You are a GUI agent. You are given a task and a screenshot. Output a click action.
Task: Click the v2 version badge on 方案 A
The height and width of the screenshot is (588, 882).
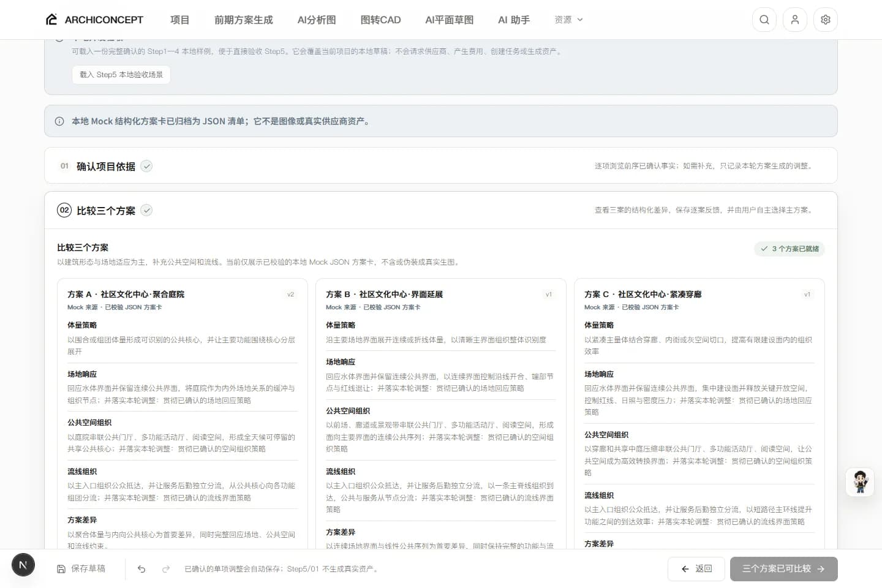[x=291, y=295]
